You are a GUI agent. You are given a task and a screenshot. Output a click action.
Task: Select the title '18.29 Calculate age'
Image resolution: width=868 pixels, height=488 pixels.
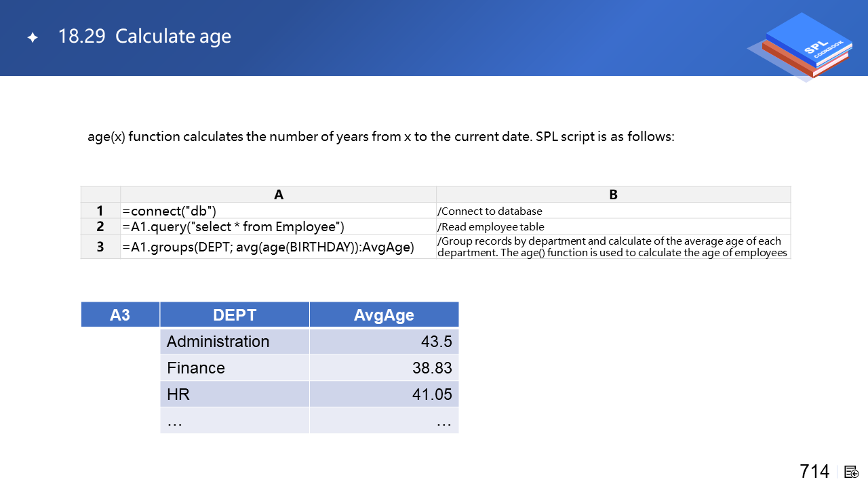pos(144,37)
